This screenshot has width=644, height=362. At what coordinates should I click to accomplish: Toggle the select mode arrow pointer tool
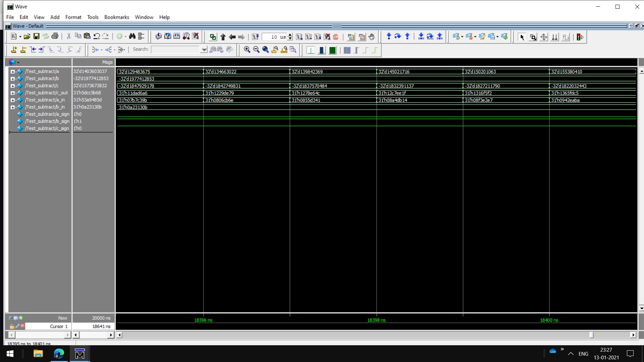522,37
